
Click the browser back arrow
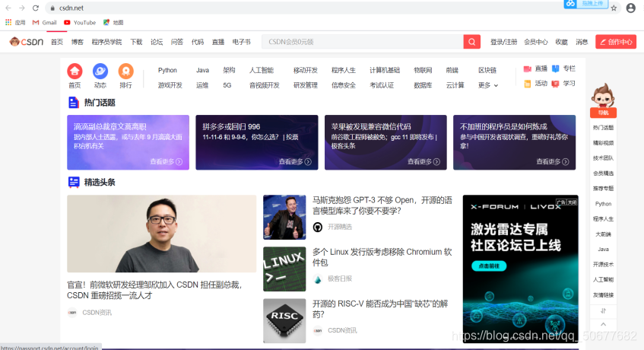[8, 8]
